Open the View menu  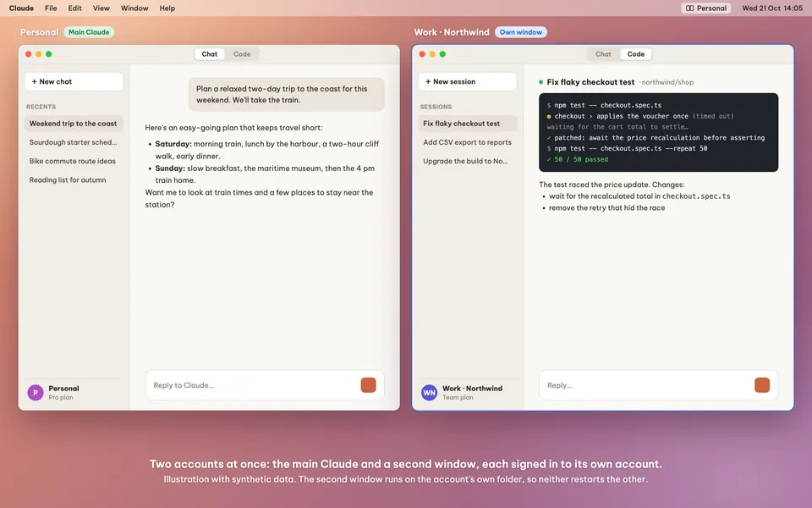101,8
